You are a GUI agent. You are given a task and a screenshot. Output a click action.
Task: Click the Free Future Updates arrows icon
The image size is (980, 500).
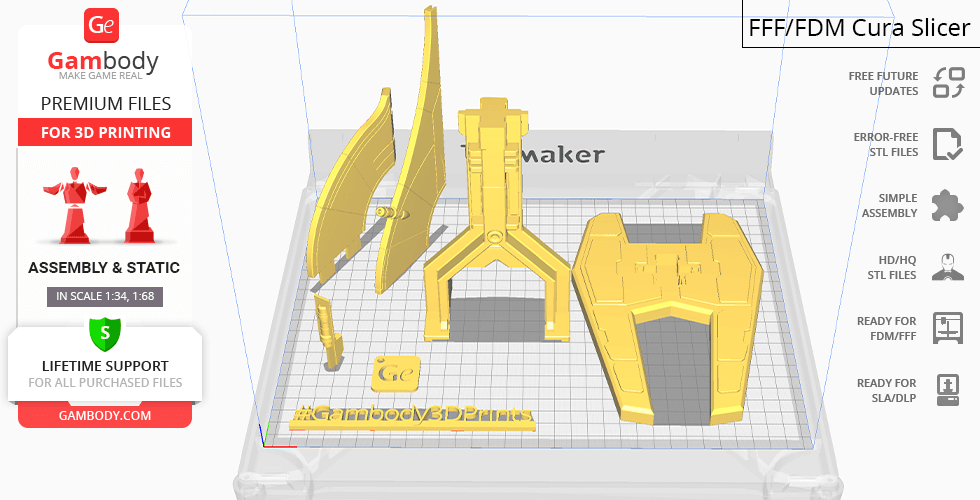coord(947,83)
